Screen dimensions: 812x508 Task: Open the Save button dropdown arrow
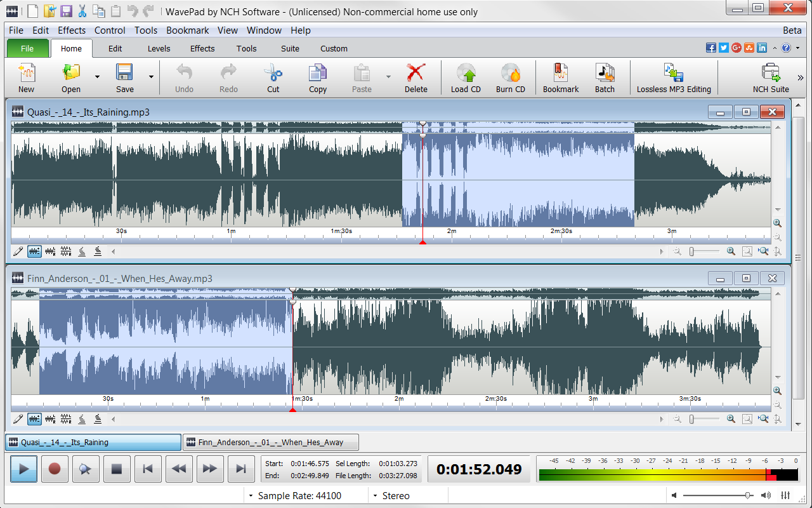[150, 77]
